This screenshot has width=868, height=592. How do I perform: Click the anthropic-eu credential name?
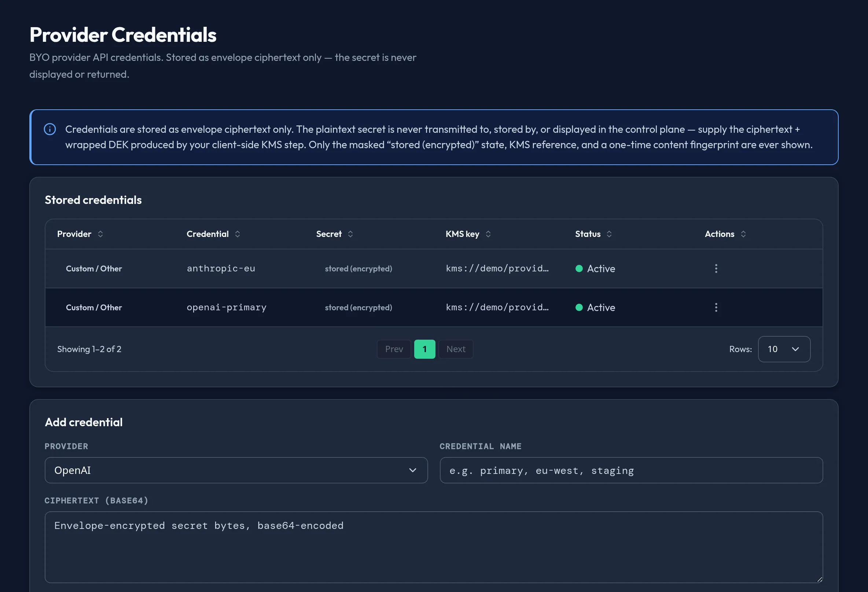pyautogui.click(x=221, y=268)
